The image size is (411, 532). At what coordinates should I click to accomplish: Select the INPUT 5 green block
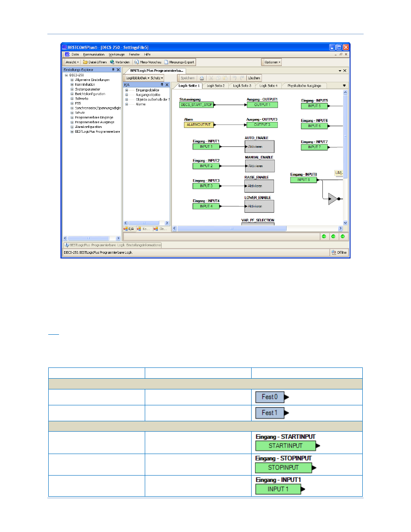[x=314, y=106]
